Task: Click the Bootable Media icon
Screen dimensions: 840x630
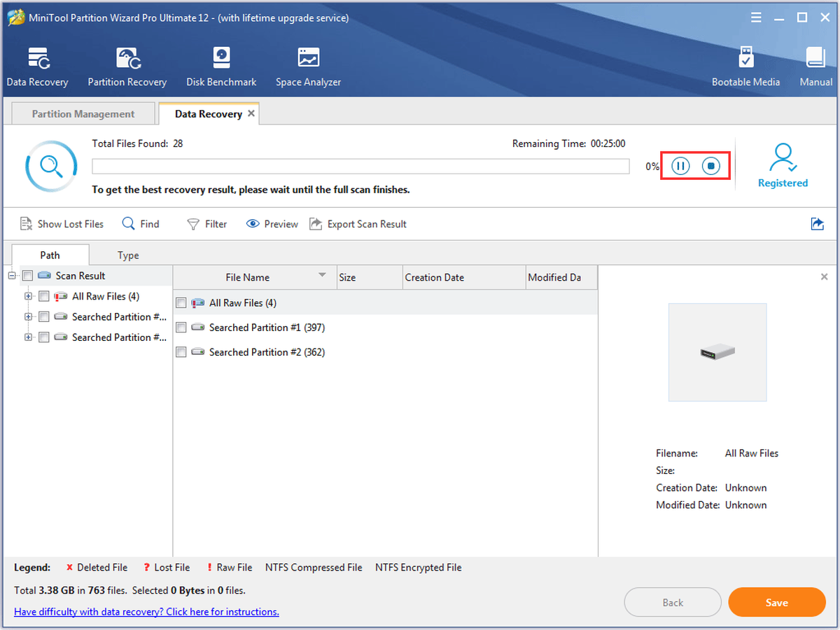Action: pyautogui.click(x=745, y=59)
